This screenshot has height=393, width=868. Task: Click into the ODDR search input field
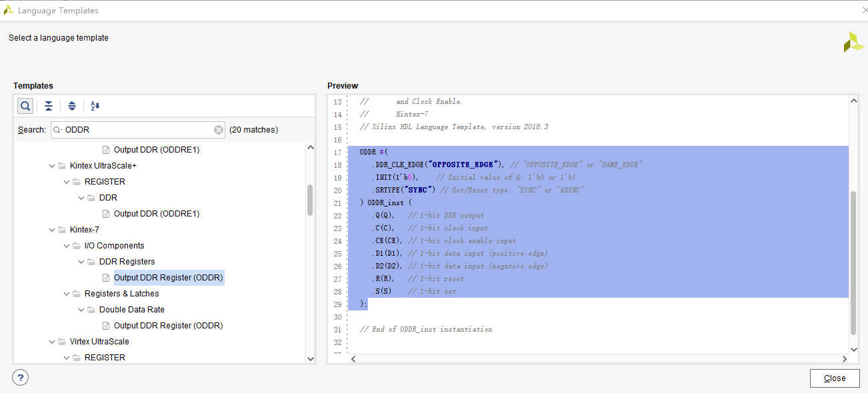tap(138, 130)
